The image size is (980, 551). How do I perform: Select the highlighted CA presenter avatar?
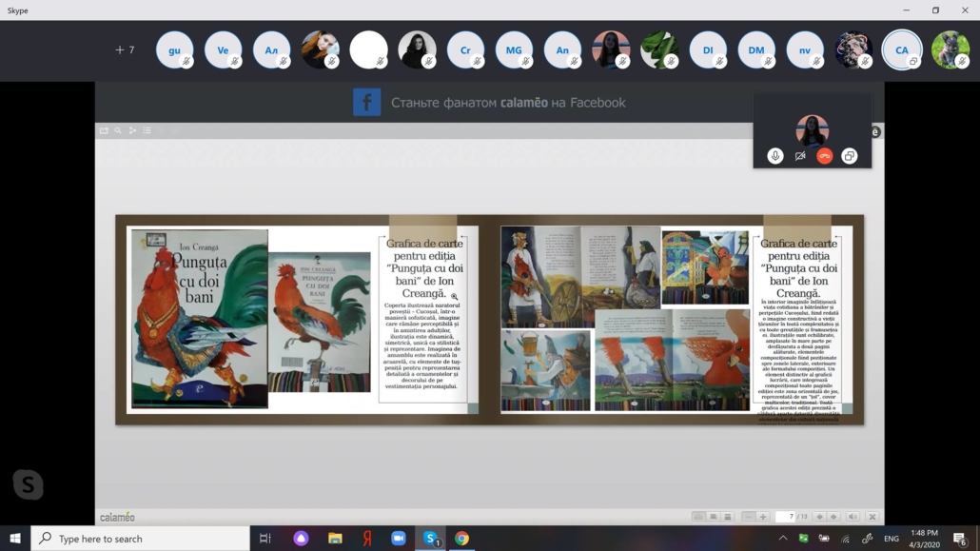(x=901, y=50)
